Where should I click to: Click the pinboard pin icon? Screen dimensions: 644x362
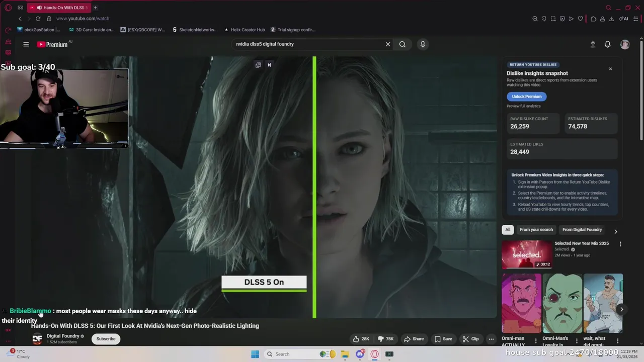click(544, 19)
